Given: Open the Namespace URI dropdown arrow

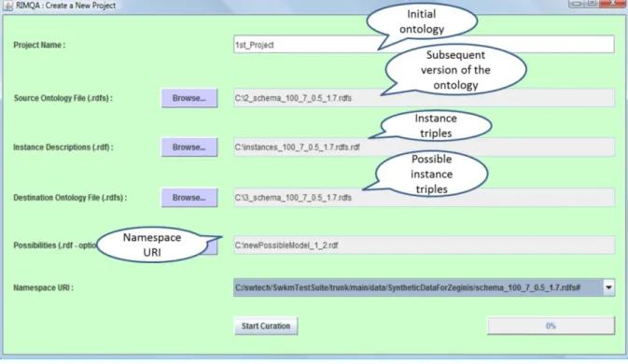Looking at the screenshot, I should click(x=608, y=287).
